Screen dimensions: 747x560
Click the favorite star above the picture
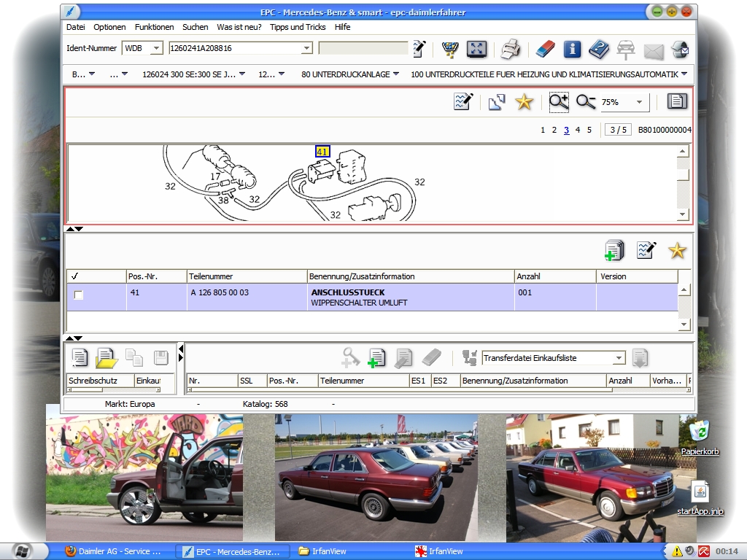[524, 102]
